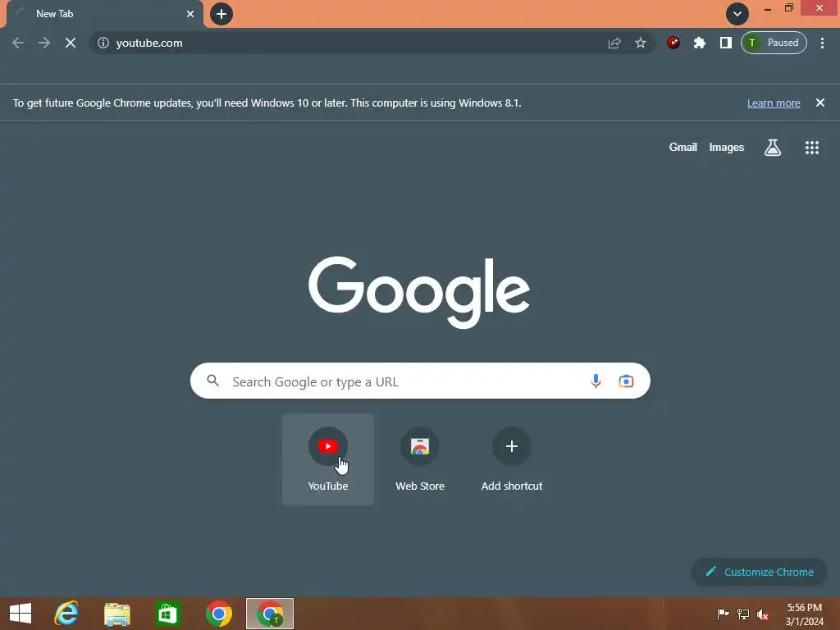Image resolution: width=840 pixels, height=630 pixels.
Task: Bookmark this tab with the star
Action: pyautogui.click(x=640, y=43)
